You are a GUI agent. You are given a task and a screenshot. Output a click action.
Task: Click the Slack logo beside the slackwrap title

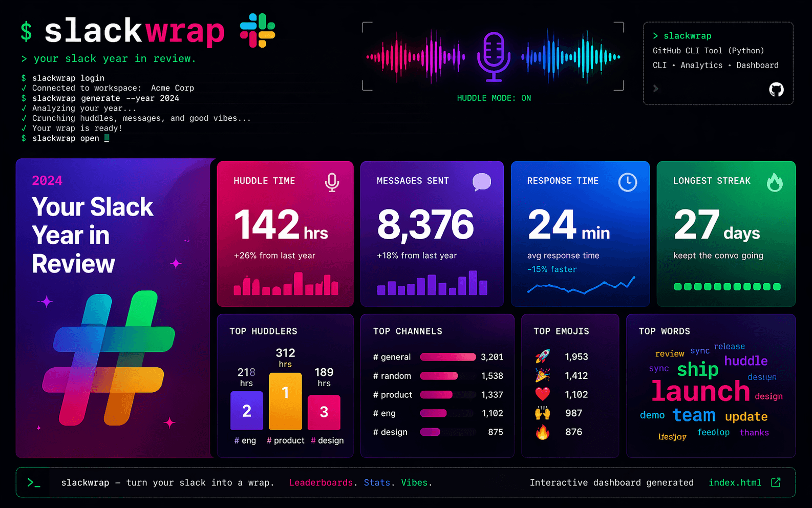[258, 31]
